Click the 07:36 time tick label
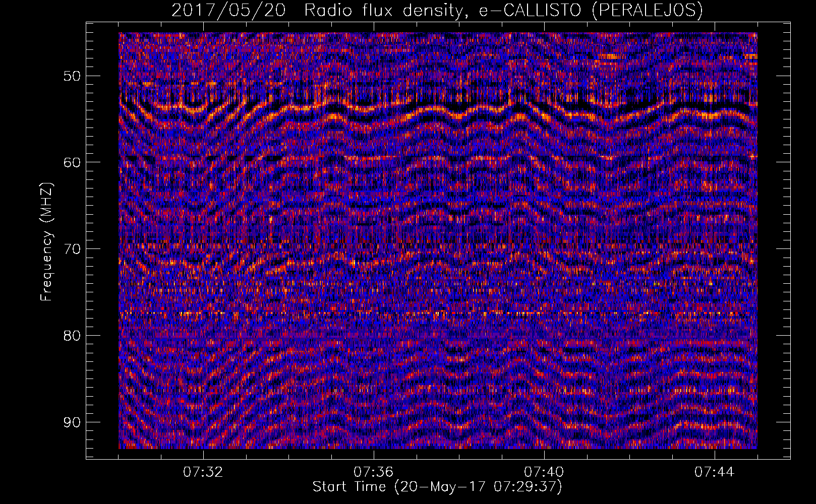Screen dimensions: 816x504 tap(373, 472)
